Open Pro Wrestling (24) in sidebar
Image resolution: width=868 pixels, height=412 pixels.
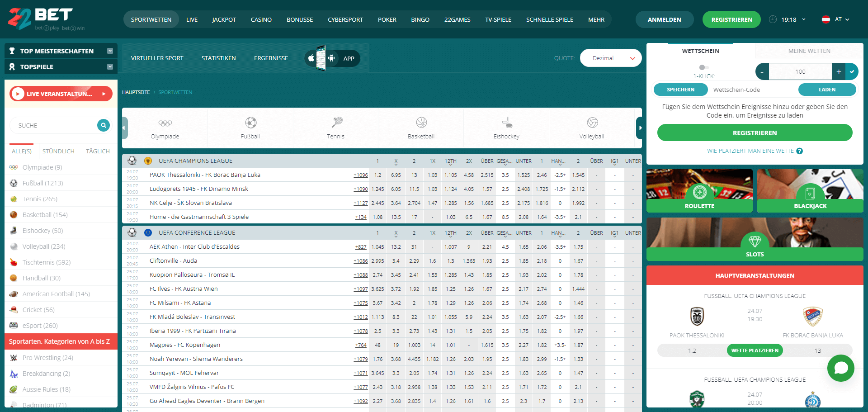pos(61,358)
